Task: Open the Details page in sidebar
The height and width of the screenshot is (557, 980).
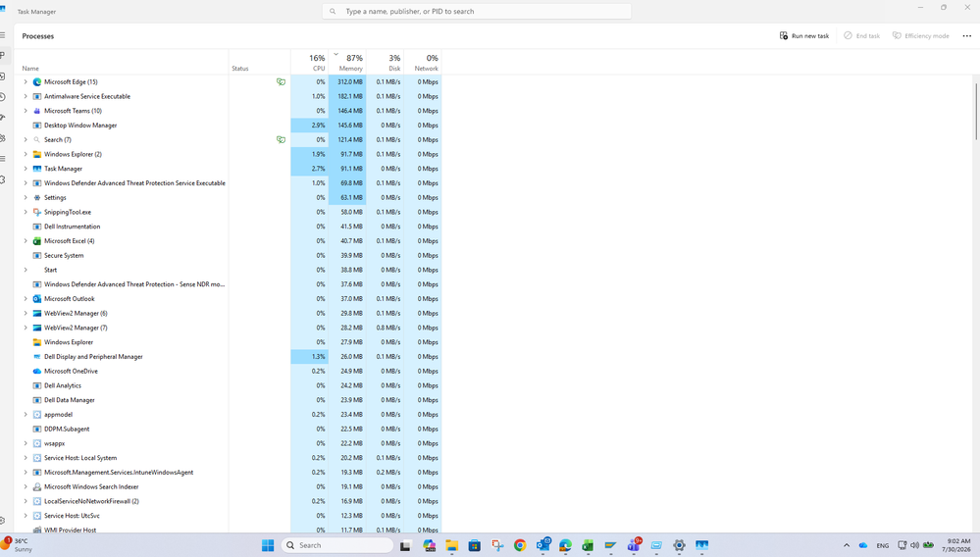Action: pos(3,159)
